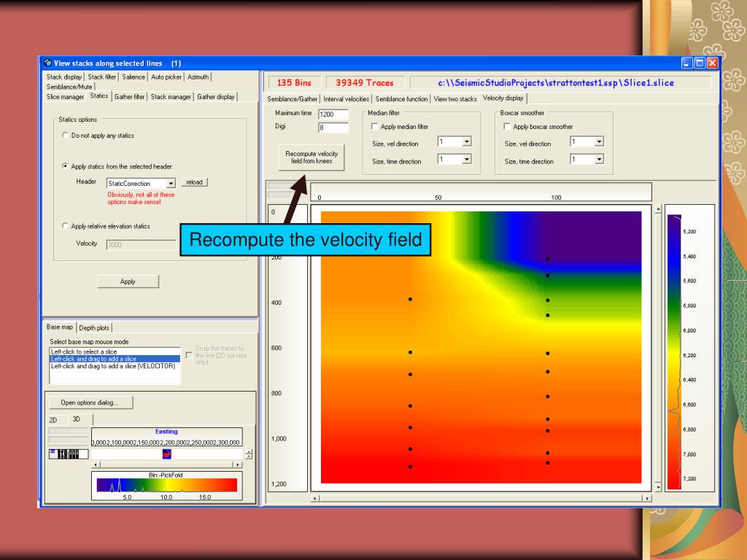Click the relative elevation Velocity field
This screenshot has width=747, height=560.
tap(141, 244)
